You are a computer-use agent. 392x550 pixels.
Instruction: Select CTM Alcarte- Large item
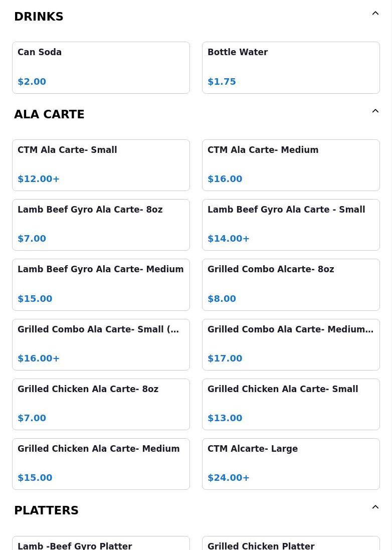[x=291, y=464]
